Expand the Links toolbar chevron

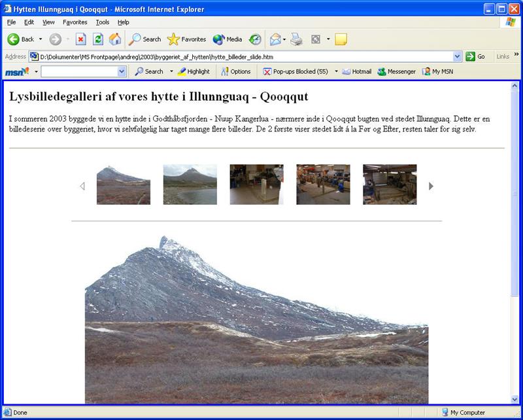516,54
